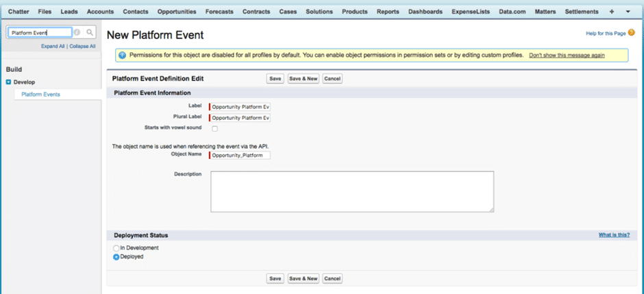The image size is (644, 294).
Task: Select the Deployed radio button
Action: pos(116,257)
